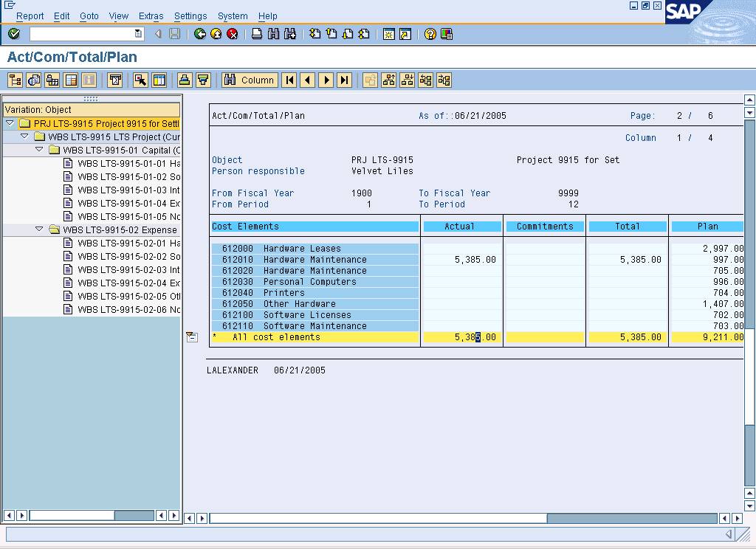
Task: Click the Print icon in standard toolbar
Action: (257, 34)
